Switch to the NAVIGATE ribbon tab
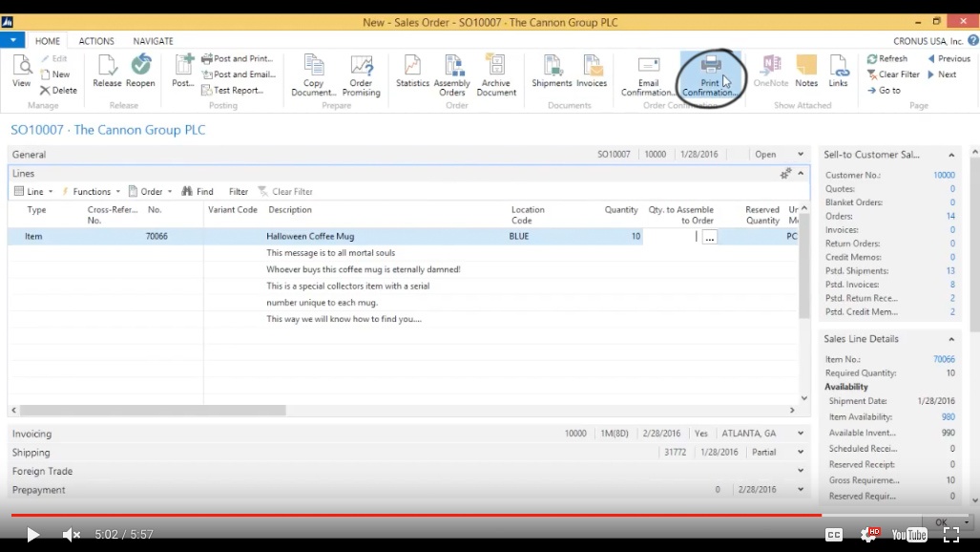980x552 pixels. coord(153,41)
